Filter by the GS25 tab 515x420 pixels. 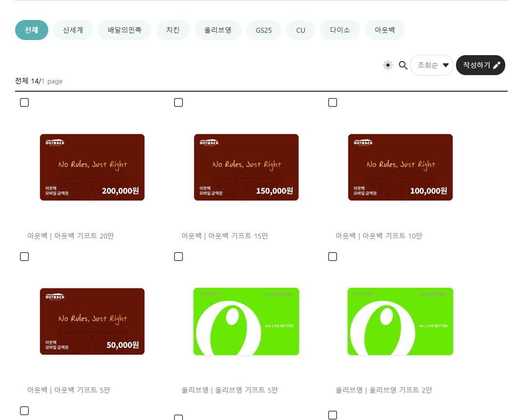pyautogui.click(x=264, y=30)
